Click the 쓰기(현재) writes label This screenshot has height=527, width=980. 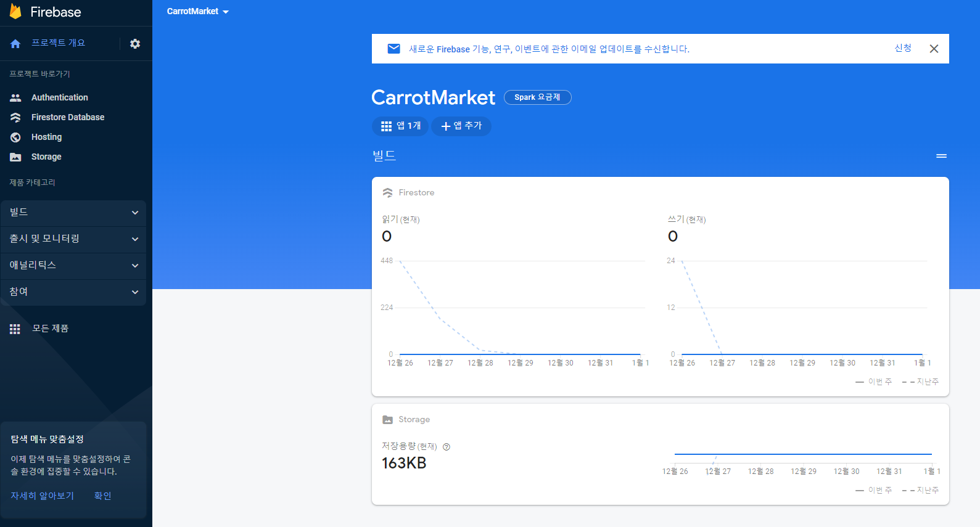[686, 219]
